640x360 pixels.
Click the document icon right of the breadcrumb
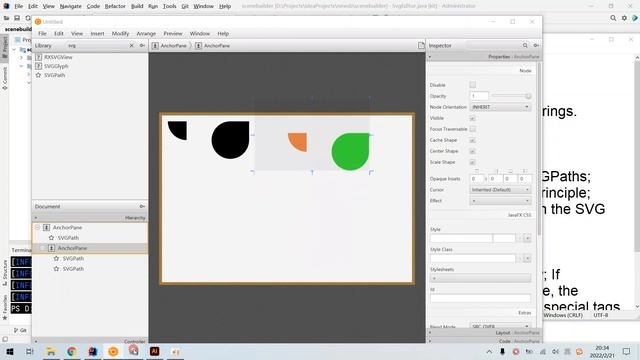(421, 46)
